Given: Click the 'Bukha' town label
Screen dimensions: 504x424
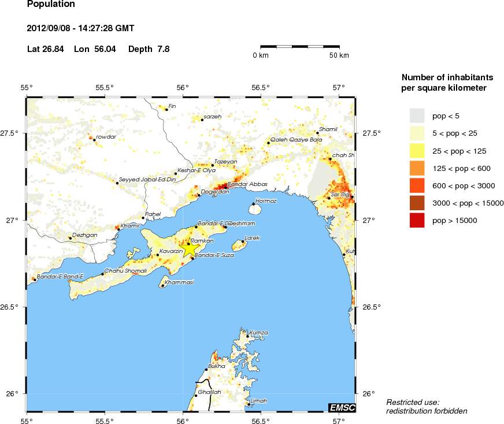Looking at the screenshot, I should pyautogui.click(x=217, y=366).
